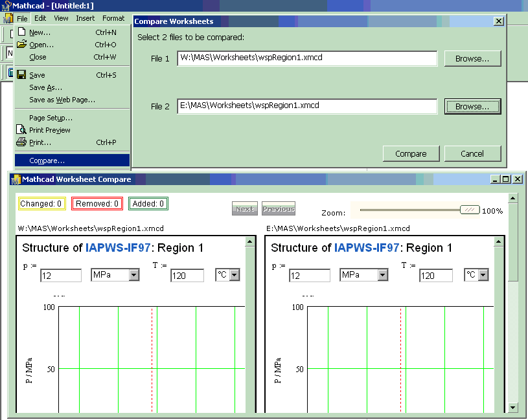Click the Changed: 0 yellow indicator
This screenshot has height=420, width=528.
click(x=41, y=203)
